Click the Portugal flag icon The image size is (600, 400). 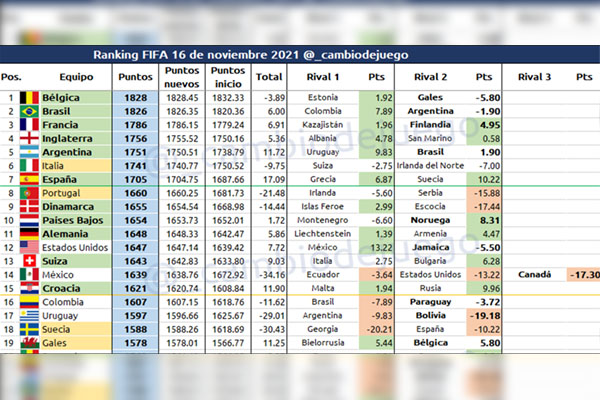pyautogui.click(x=29, y=193)
